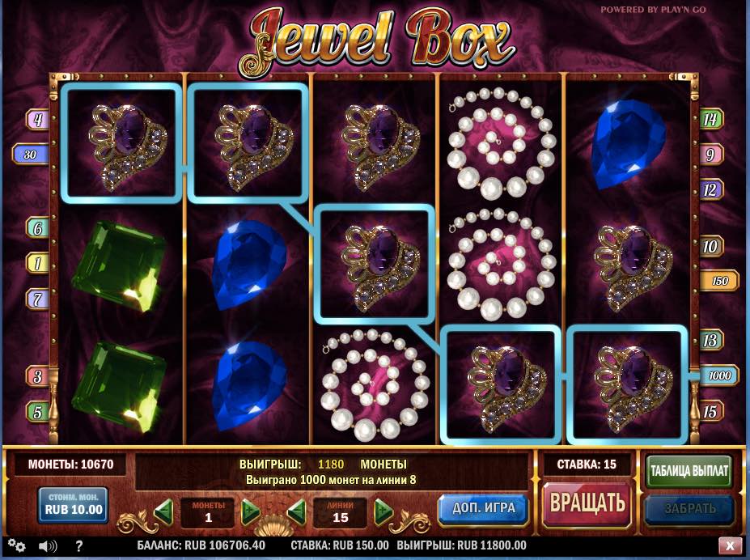Open the ТАБЛИЦА ВЫПЛАТ paytable
Screen dimensions: 750x560
689,470
